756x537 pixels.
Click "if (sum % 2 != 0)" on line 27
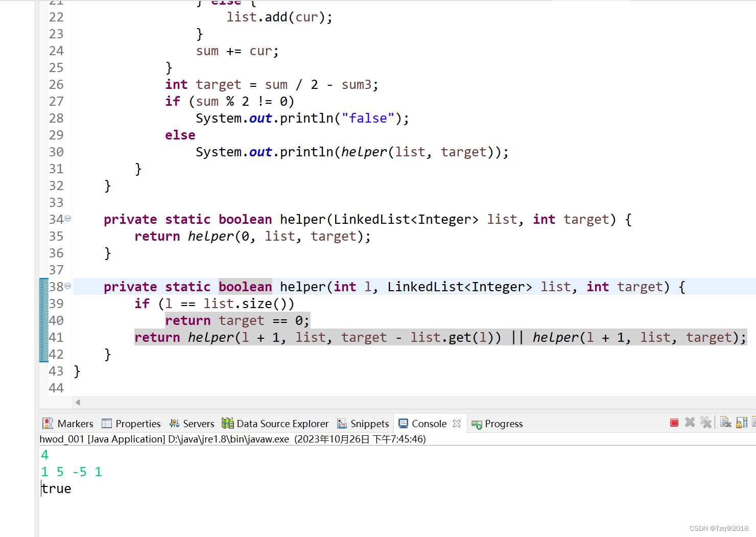pyautogui.click(x=229, y=101)
